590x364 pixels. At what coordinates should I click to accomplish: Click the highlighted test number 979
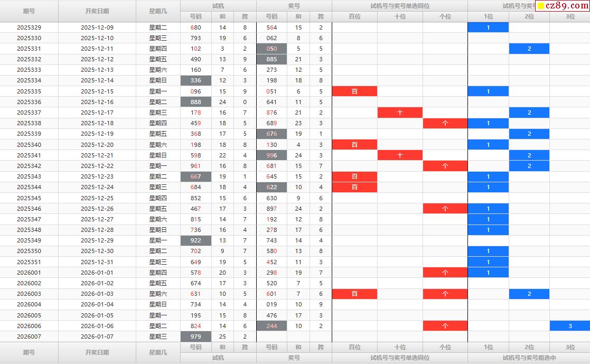pyautogui.click(x=195, y=337)
